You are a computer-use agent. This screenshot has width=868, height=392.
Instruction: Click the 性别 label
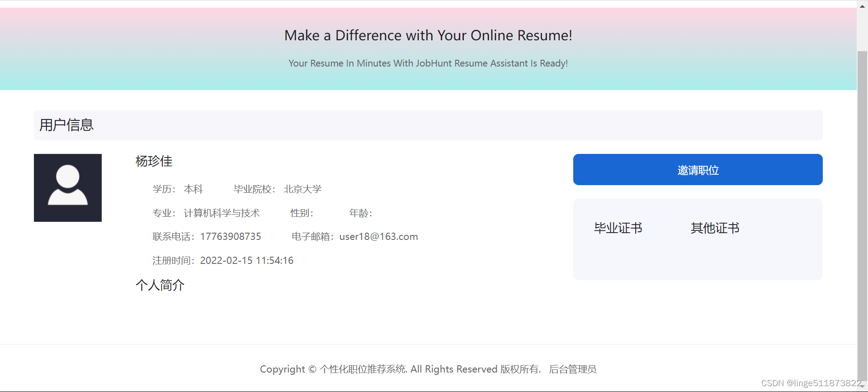(x=302, y=213)
